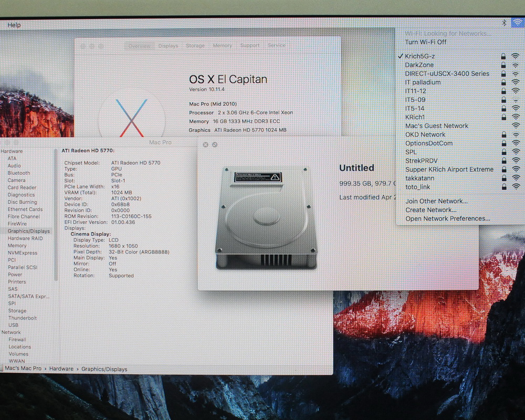
Task: Select ATA in the Hardware list
Action: click(12, 159)
